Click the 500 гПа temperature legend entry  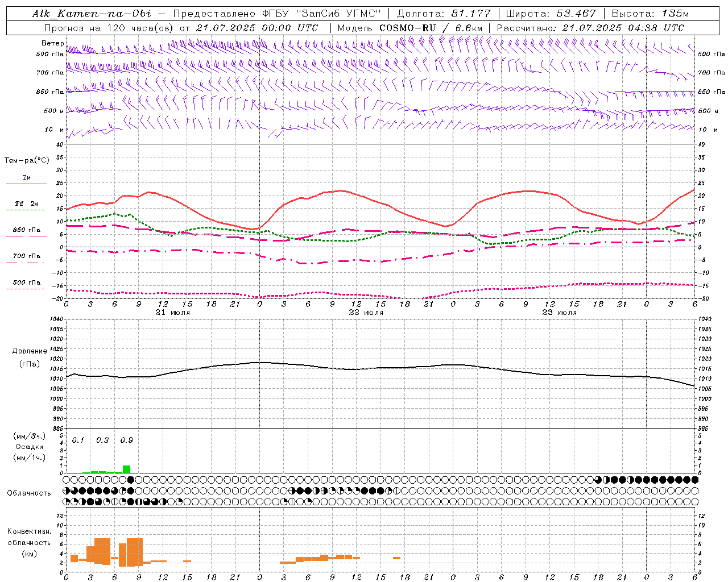pyautogui.click(x=26, y=282)
